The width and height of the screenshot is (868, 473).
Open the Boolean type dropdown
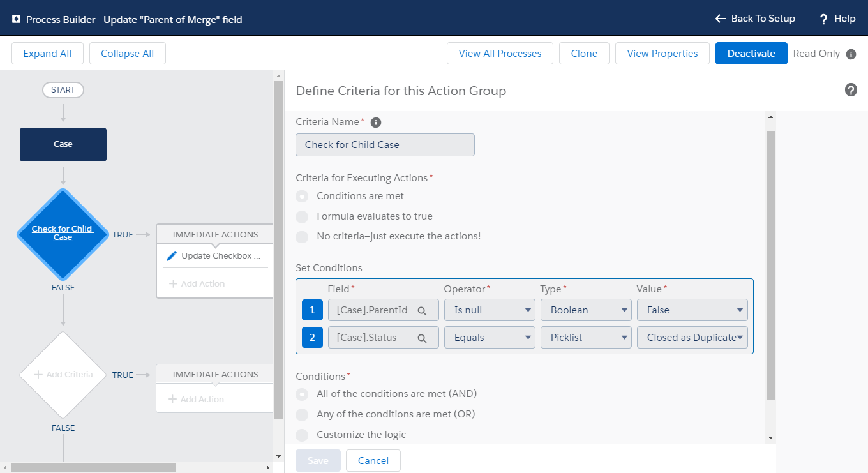(x=586, y=310)
